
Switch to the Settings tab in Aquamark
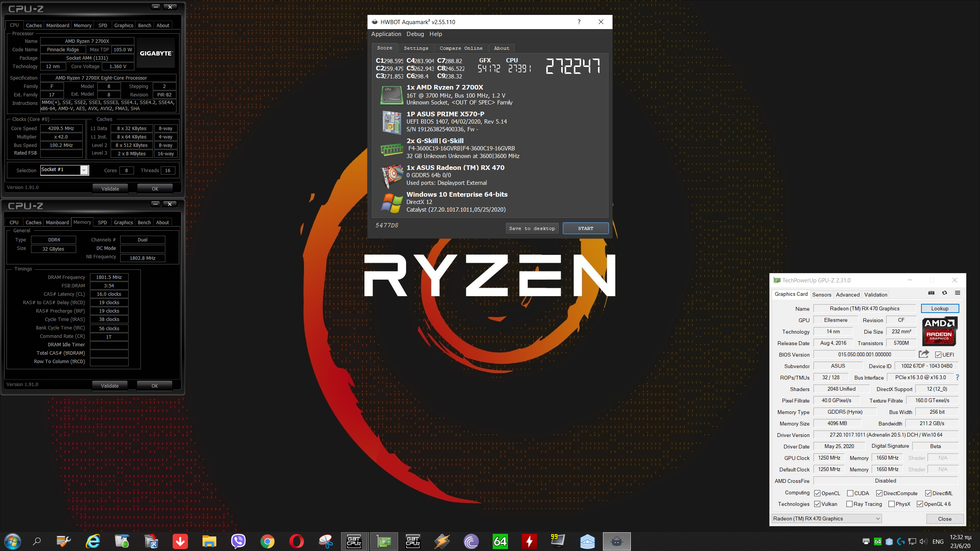pos(416,48)
